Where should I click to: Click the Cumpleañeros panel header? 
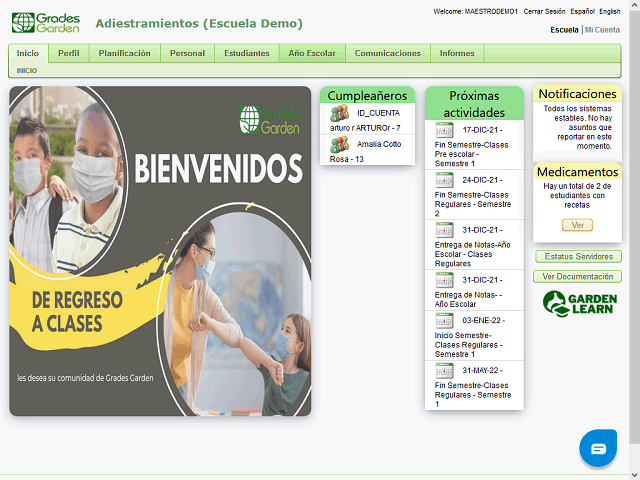[x=367, y=96]
